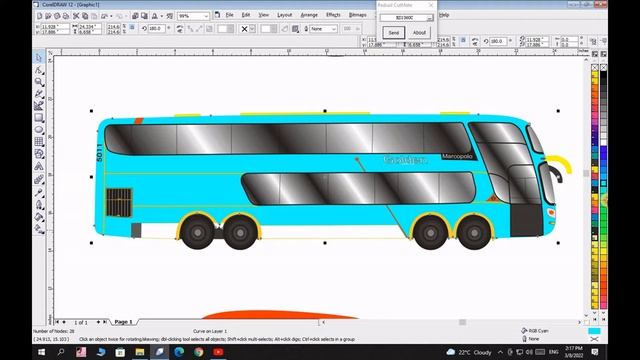Select the Interactive Blend tool in toolbox
Viewport: 640px width, 360px height.
click(39, 179)
